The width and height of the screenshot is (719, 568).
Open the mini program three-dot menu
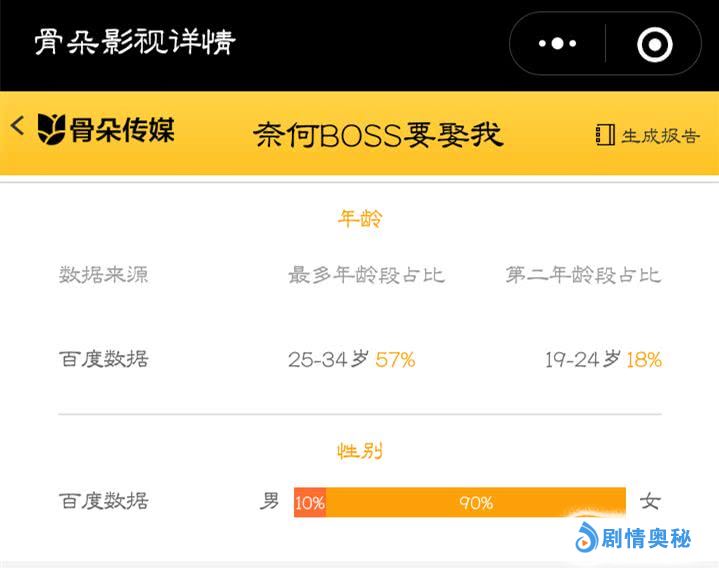(x=557, y=44)
